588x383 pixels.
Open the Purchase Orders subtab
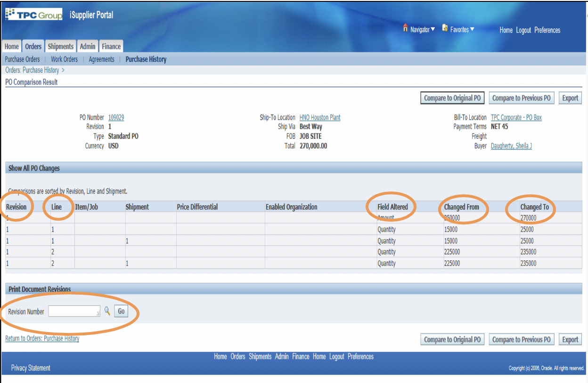click(x=22, y=59)
